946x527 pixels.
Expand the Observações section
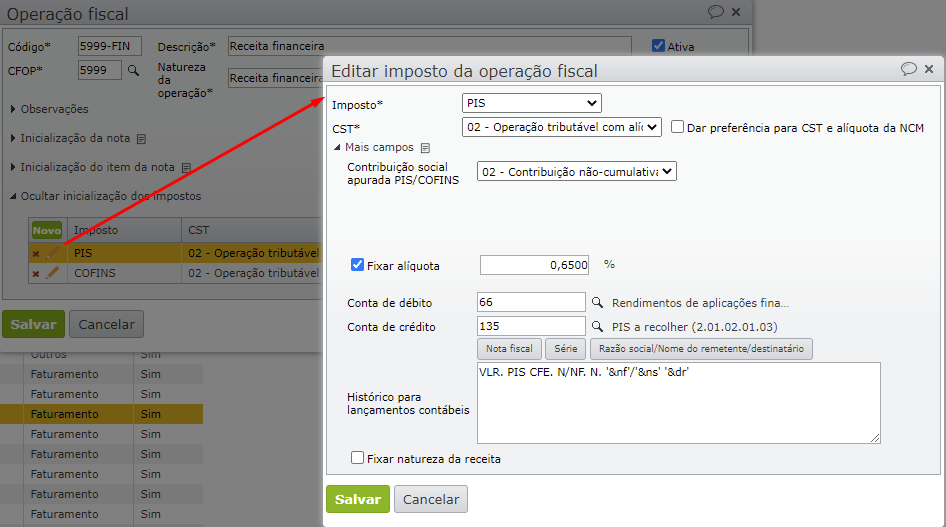(x=13, y=109)
